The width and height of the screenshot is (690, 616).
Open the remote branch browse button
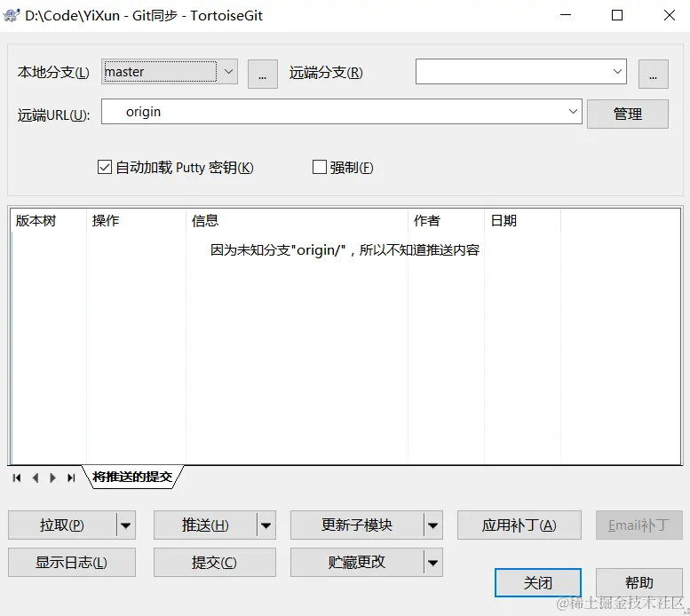coord(654,74)
